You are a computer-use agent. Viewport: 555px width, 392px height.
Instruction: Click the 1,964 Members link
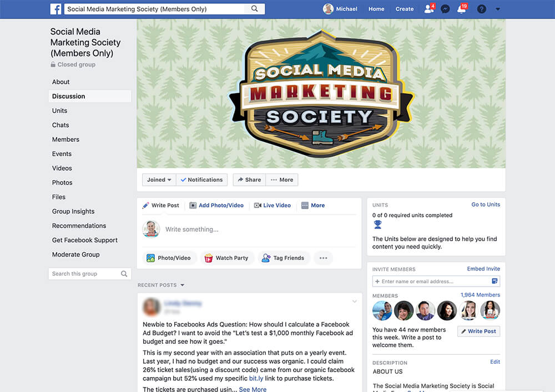(x=480, y=295)
